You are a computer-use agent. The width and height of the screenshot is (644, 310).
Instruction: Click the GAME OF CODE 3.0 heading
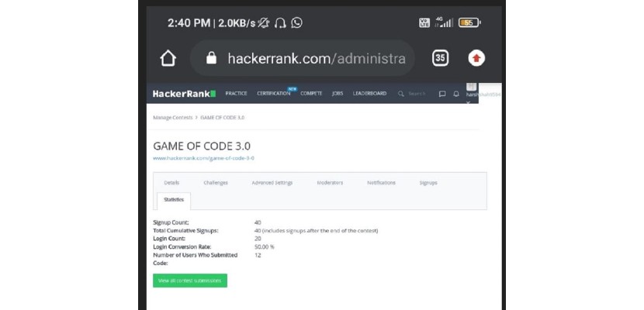click(x=202, y=146)
